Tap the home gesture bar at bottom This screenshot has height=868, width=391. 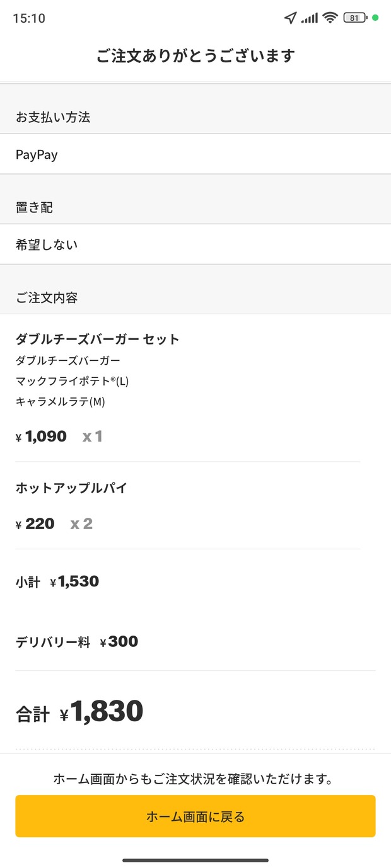tap(195, 860)
